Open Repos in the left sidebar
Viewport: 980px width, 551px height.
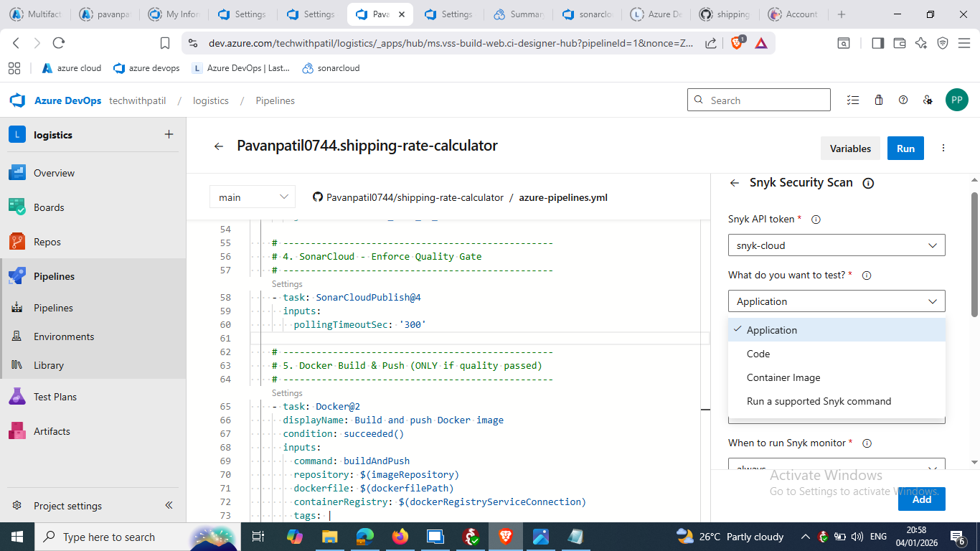[x=47, y=242]
